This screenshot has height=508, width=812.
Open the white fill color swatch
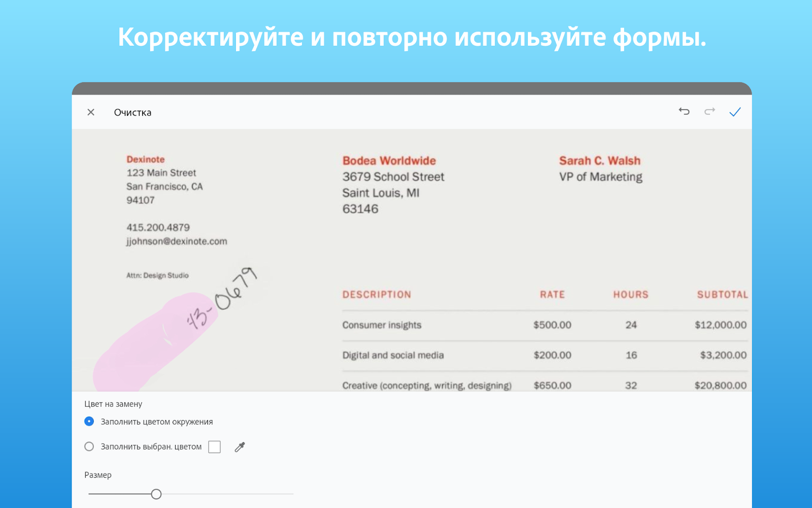click(x=215, y=447)
